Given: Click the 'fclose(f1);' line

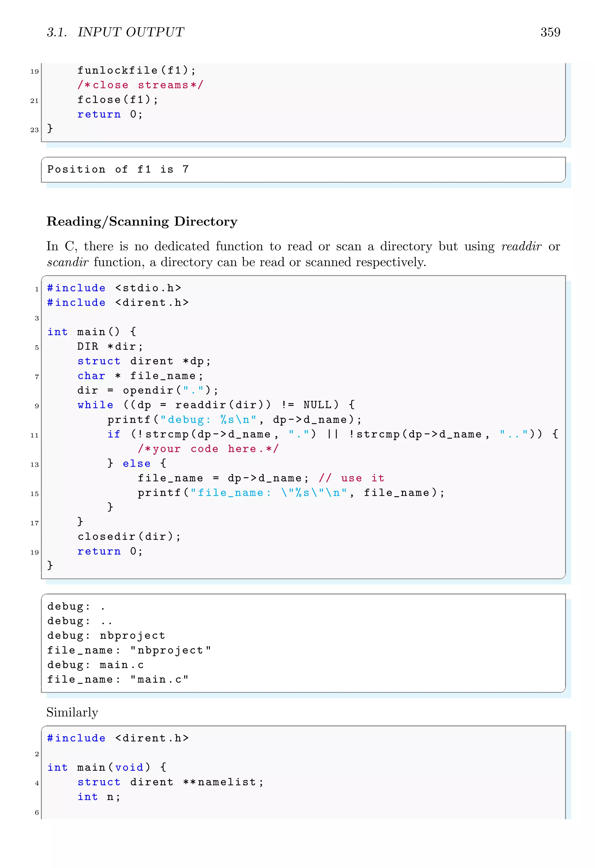Looking at the screenshot, I should tap(118, 99).
